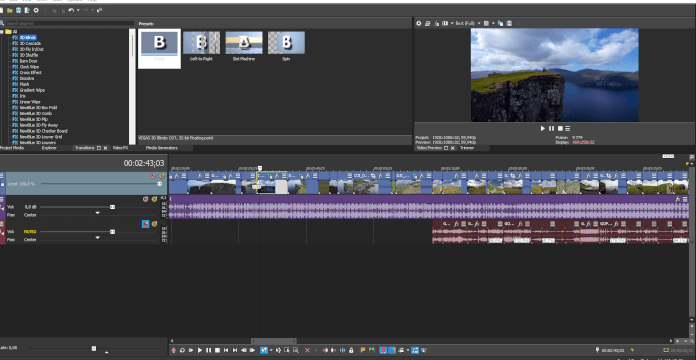Switch to the Project Media tab

coord(12,148)
